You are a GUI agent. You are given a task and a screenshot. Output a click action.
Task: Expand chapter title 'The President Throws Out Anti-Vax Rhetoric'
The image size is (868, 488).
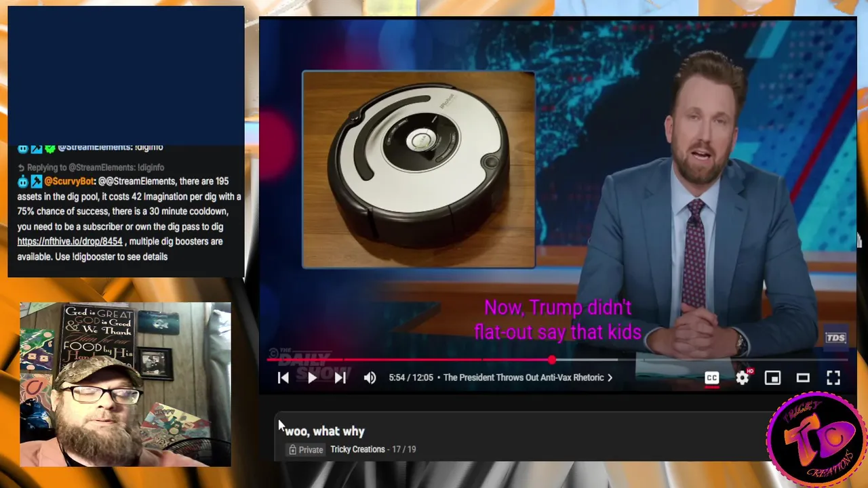pyautogui.click(x=528, y=378)
